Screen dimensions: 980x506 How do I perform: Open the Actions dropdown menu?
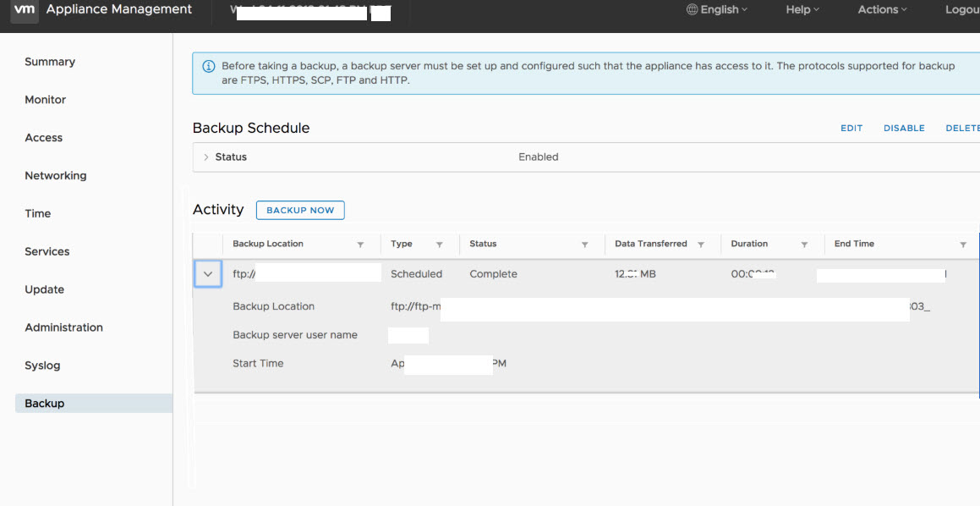click(882, 10)
